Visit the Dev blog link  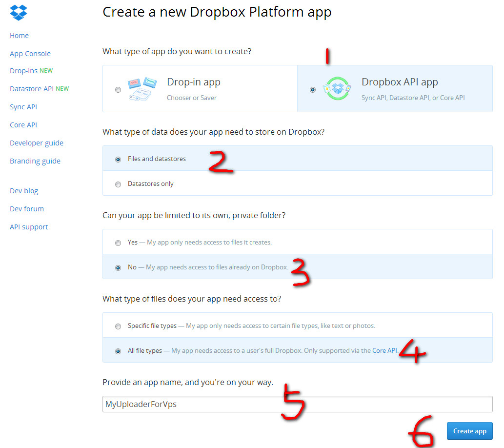click(x=24, y=191)
